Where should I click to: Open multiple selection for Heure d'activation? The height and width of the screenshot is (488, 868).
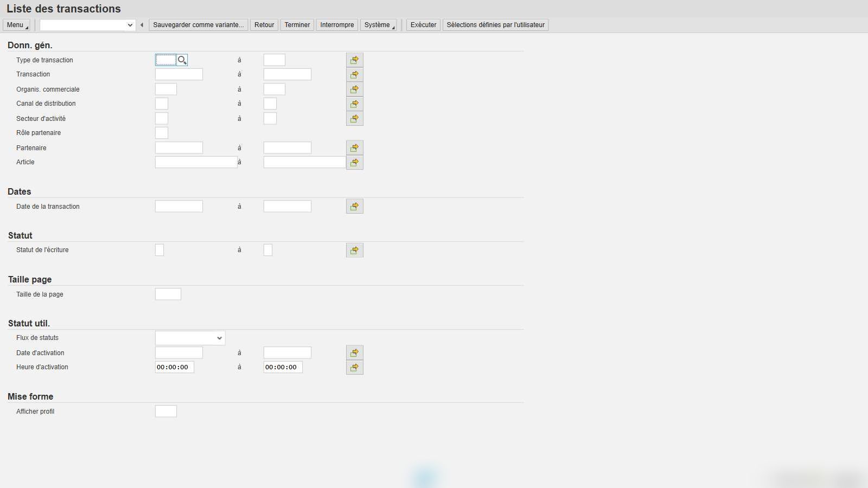355,367
